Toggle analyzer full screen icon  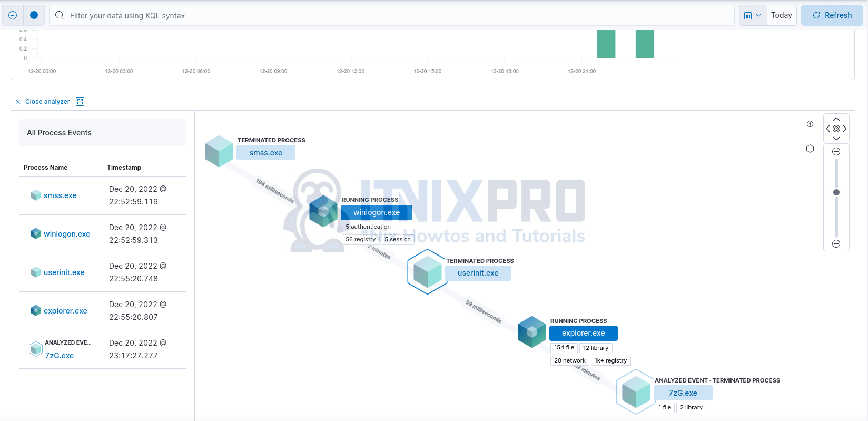point(80,102)
